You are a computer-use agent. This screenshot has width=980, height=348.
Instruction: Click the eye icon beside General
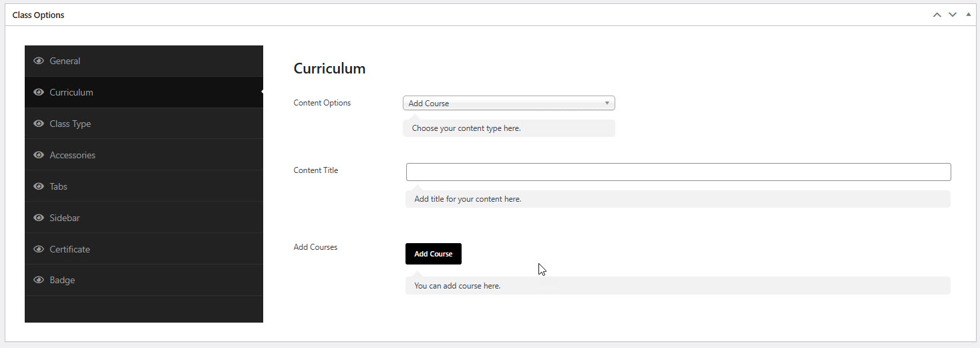(x=39, y=61)
